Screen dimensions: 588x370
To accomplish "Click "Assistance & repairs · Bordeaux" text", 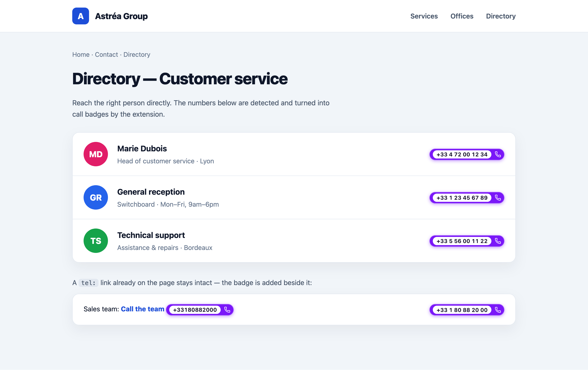I will pyautogui.click(x=165, y=248).
